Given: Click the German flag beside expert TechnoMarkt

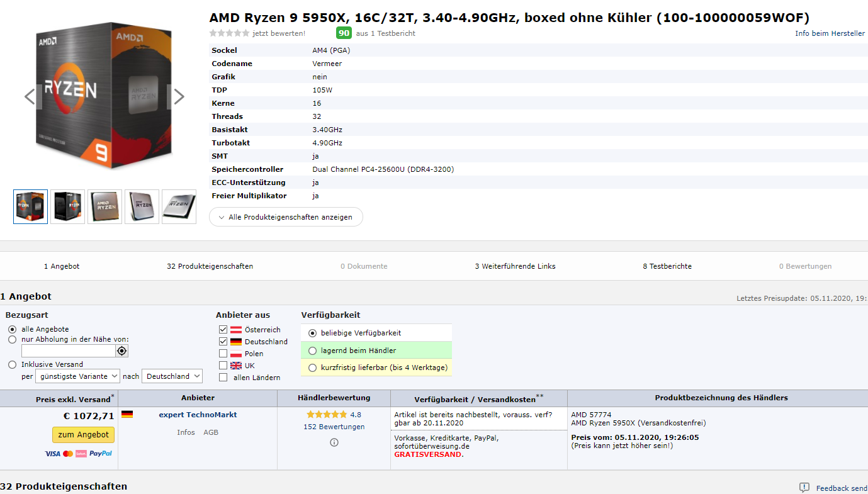Looking at the screenshot, I should point(127,415).
